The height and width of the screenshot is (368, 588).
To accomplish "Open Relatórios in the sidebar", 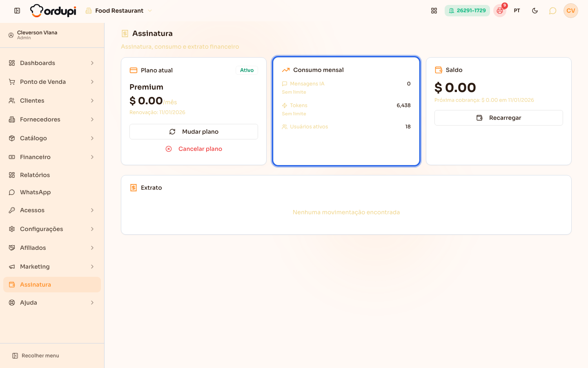I will pos(52,175).
